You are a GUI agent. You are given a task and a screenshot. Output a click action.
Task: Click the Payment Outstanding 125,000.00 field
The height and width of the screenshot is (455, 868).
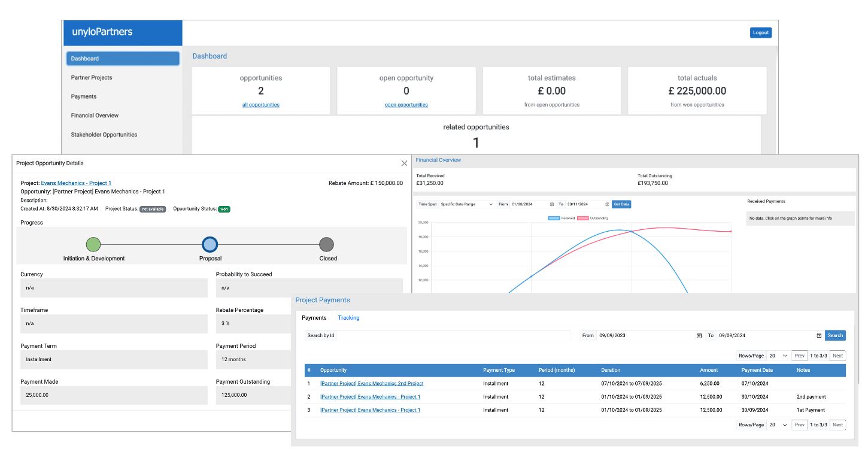pos(254,395)
